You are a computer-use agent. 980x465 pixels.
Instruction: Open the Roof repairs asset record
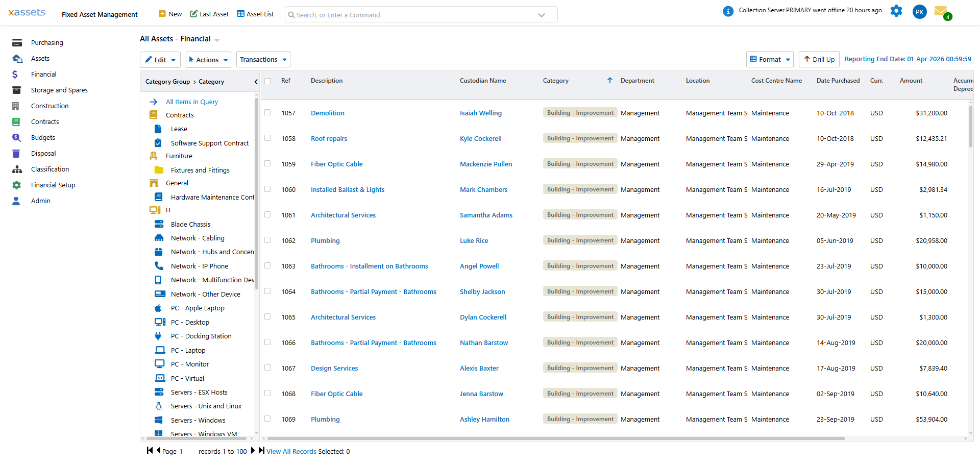point(329,138)
